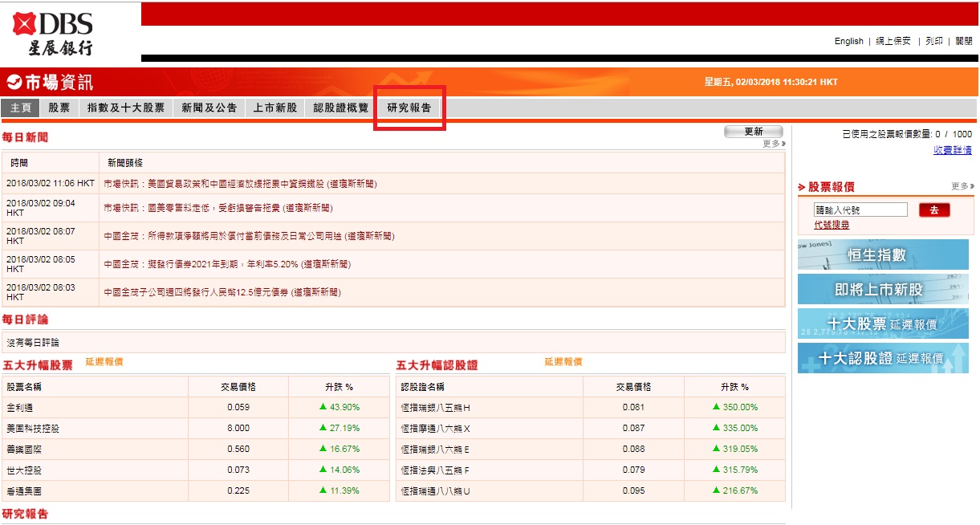Image resolution: width=980 pixels, height=525 pixels.
Task: Click the red 去 button
Action: click(x=933, y=210)
